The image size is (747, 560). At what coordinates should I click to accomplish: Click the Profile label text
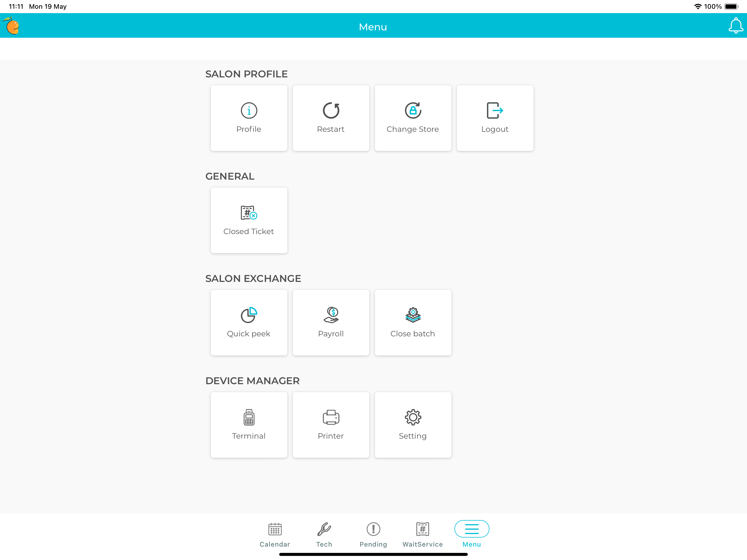(249, 129)
